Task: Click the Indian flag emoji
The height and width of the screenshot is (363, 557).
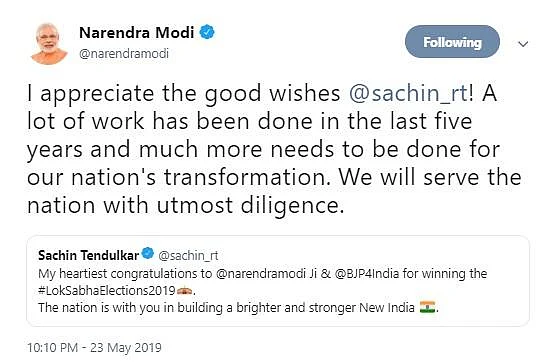Action: [x=427, y=307]
